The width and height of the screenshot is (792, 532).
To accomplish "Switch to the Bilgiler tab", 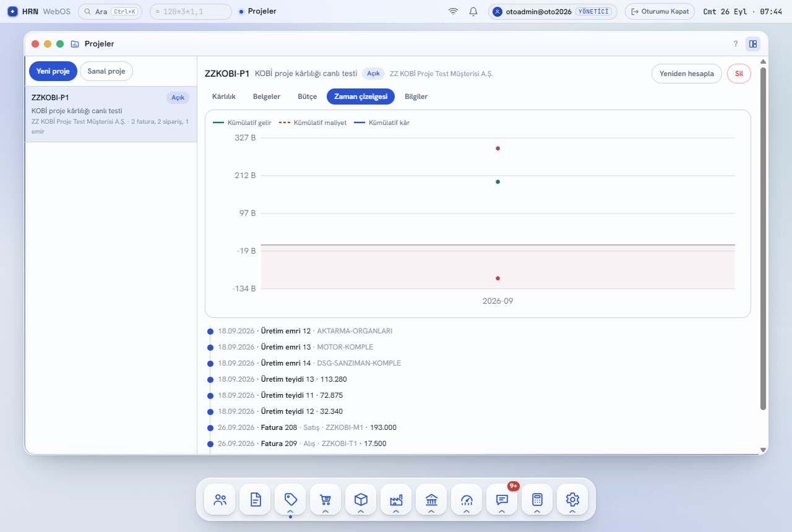I will 416,97.
